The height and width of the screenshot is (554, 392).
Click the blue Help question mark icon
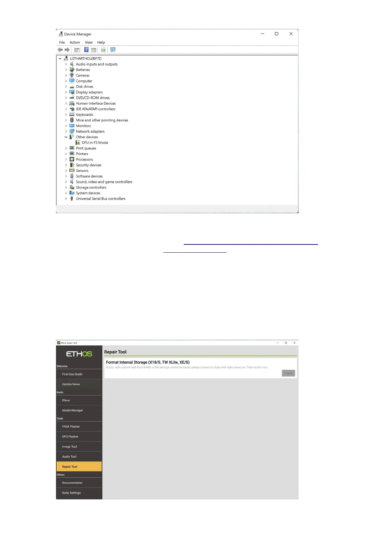(x=86, y=50)
